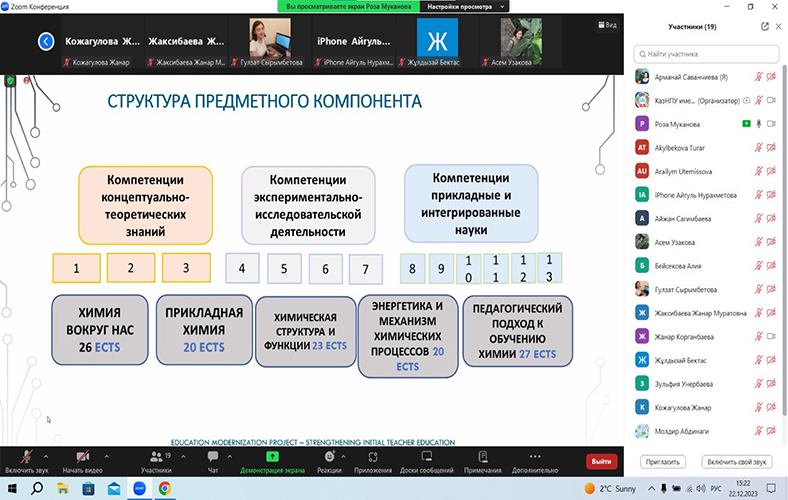Viewport: 788px width, 500px height.
Task: Open the Reactions menu in Zoom toolbar
Action: pyautogui.click(x=329, y=459)
